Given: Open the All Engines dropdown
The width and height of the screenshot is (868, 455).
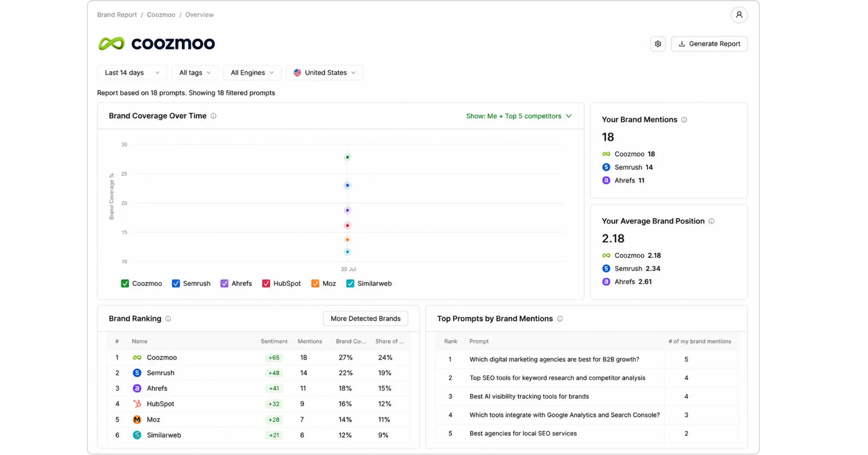Looking at the screenshot, I should (x=252, y=73).
